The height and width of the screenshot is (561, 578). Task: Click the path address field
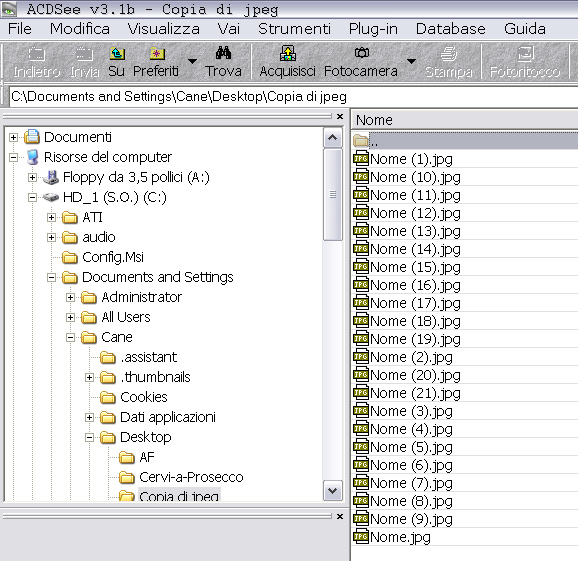coord(293,97)
